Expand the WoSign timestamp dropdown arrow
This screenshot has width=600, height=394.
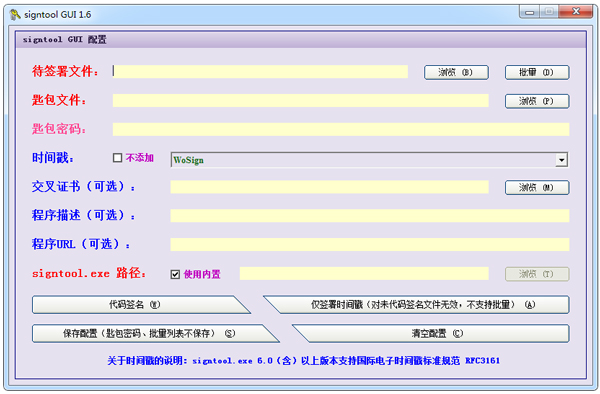[561, 160]
